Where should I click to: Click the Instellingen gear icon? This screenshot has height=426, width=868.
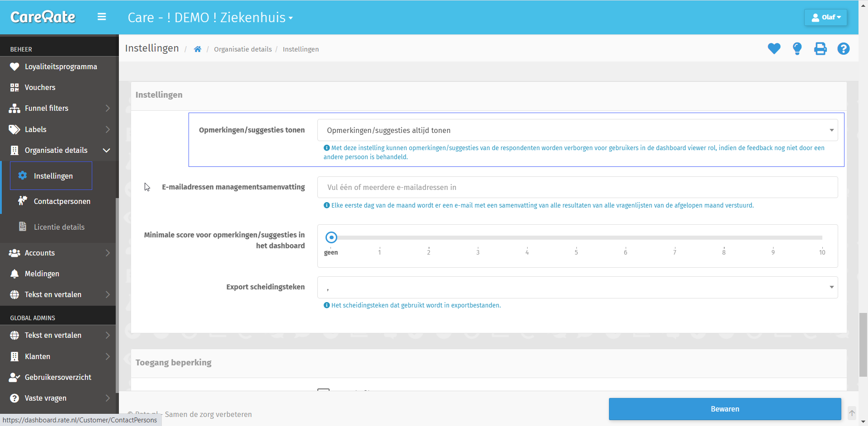[x=23, y=175]
